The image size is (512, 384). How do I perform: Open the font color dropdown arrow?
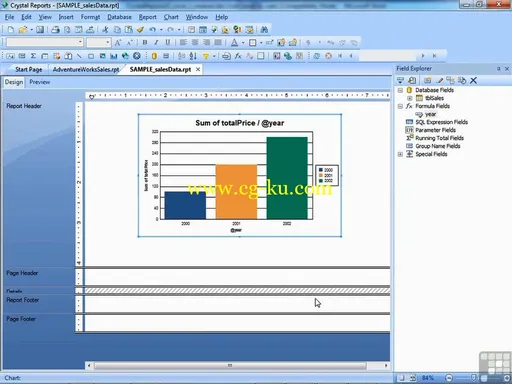[243, 43]
